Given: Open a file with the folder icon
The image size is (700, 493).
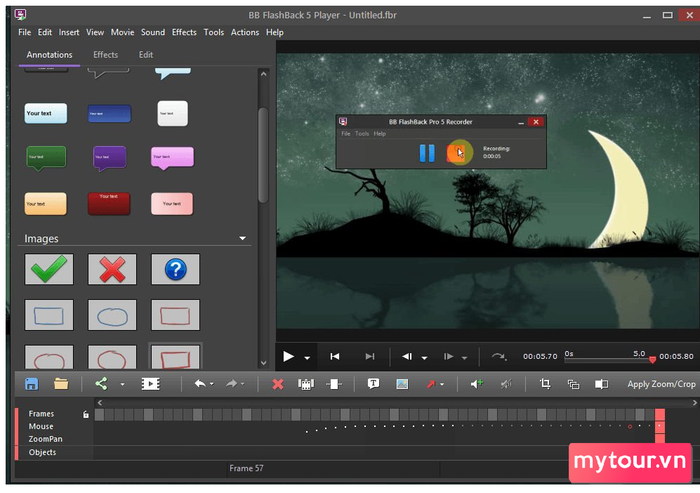Looking at the screenshot, I should coord(61,384).
